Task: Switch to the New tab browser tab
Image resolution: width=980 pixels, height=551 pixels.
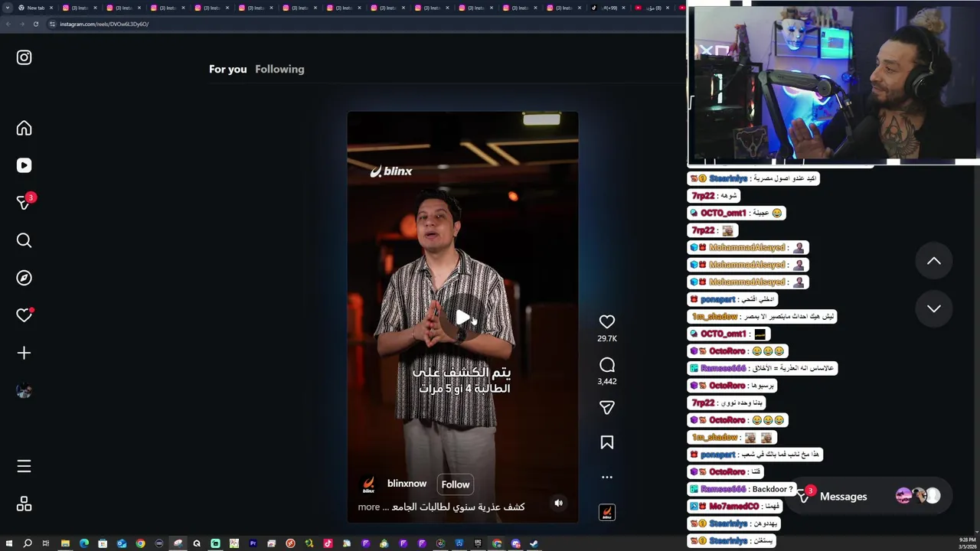Action: click(36, 8)
